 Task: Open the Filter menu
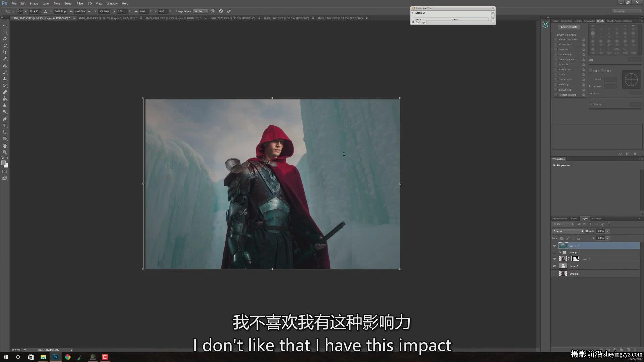[x=80, y=3]
